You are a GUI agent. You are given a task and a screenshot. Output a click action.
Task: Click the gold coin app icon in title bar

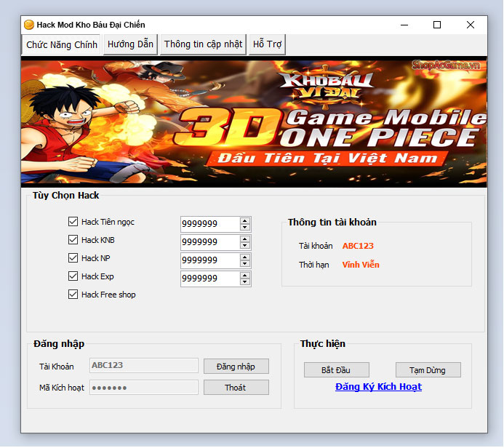pos(29,25)
